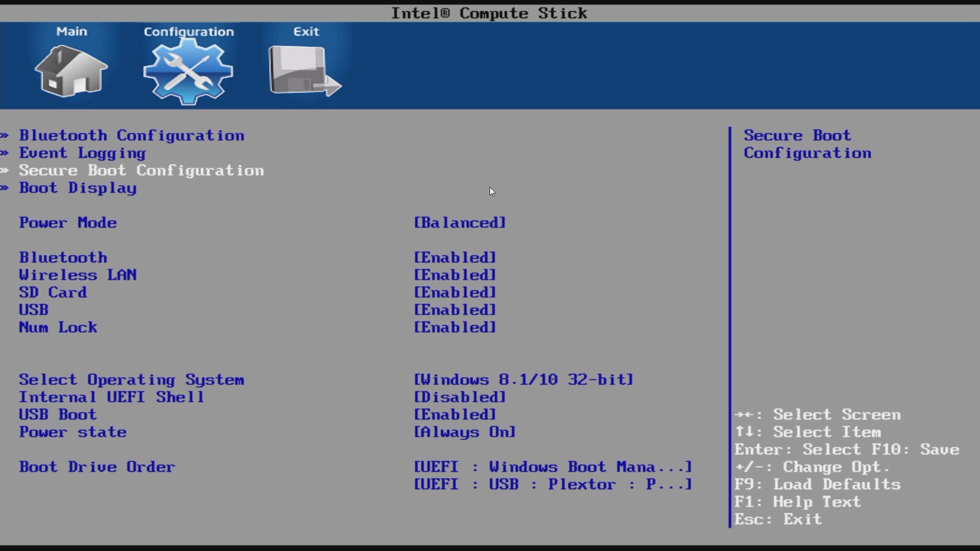Open Bluetooth Configuration submenu

click(x=132, y=136)
